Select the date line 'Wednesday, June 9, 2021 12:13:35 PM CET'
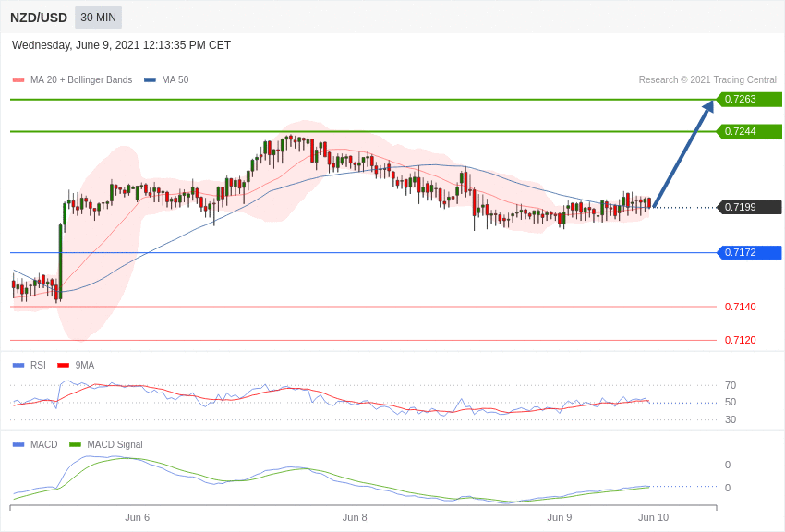This screenshot has height=532, width=785. pyautogui.click(x=121, y=45)
